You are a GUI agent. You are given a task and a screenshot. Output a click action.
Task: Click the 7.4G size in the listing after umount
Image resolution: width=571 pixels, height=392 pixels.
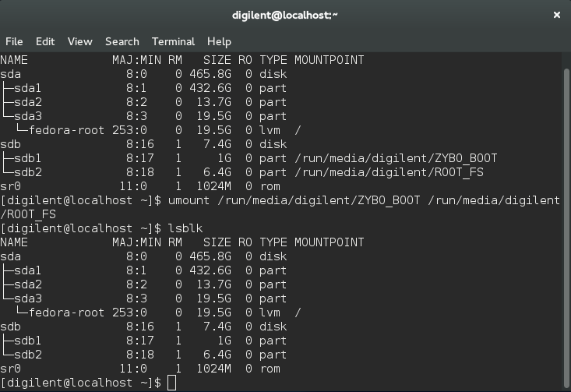tap(217, 327)
